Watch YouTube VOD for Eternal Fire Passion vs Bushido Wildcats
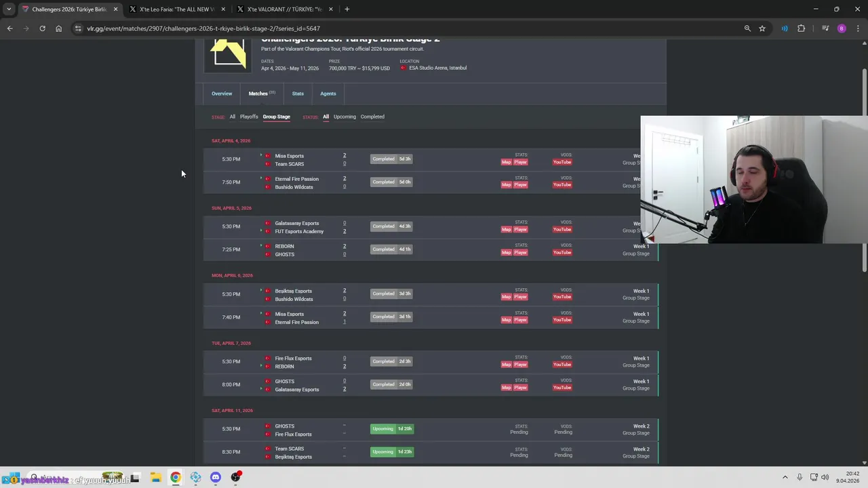The height and width of the screenshot is (488, 868). pos(562,185)
